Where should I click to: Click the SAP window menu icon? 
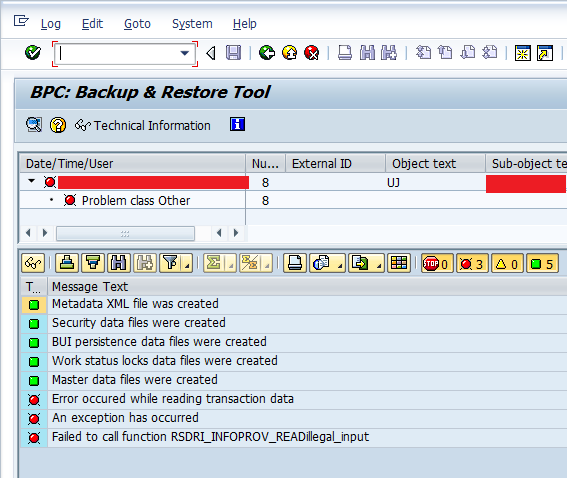click(x=21, y=21)
